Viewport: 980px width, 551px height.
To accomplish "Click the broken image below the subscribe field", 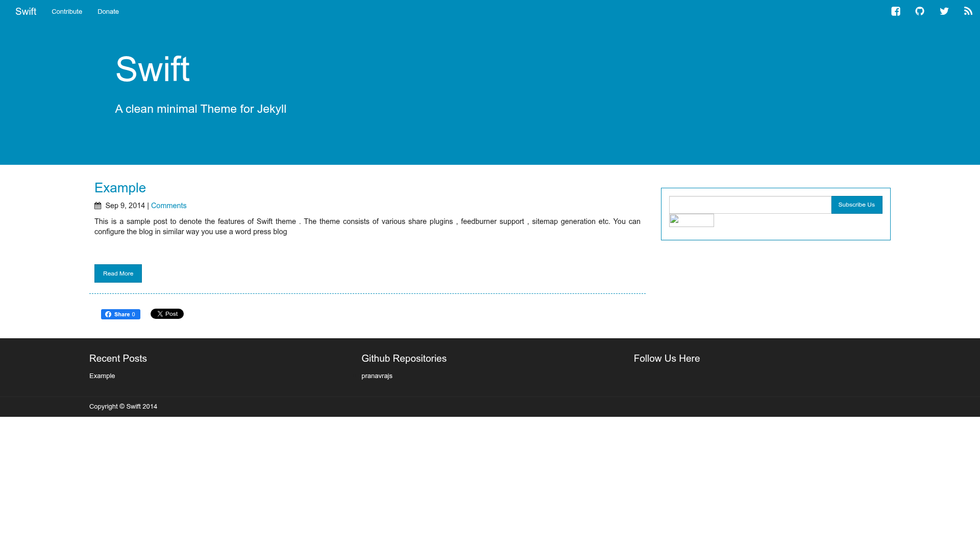I will coord(692,220).
